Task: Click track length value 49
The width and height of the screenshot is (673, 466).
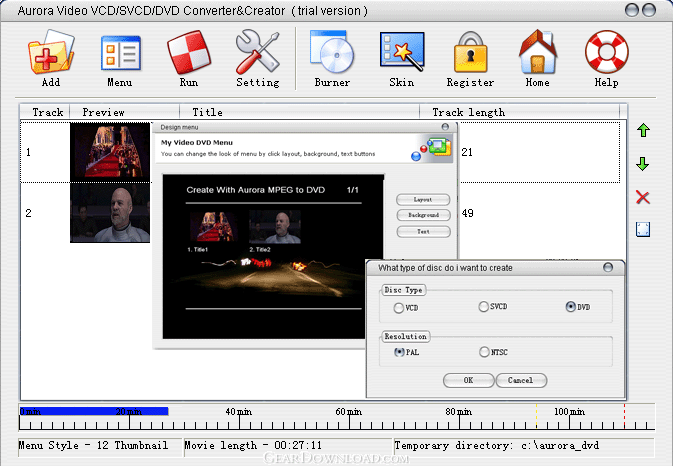Action: [x=467, y=213]
